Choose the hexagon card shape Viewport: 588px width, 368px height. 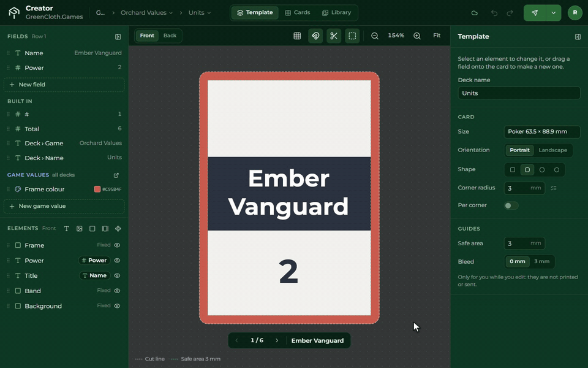pos(557,170)
